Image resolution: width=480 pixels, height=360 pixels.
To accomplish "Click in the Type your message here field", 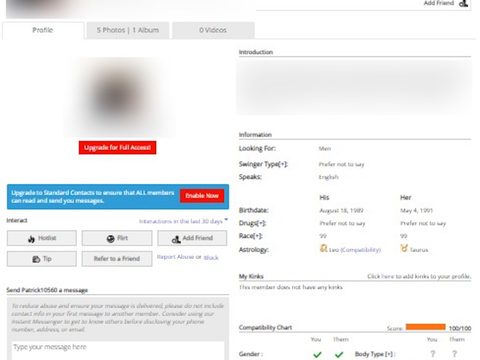I will tap(118, 351).
